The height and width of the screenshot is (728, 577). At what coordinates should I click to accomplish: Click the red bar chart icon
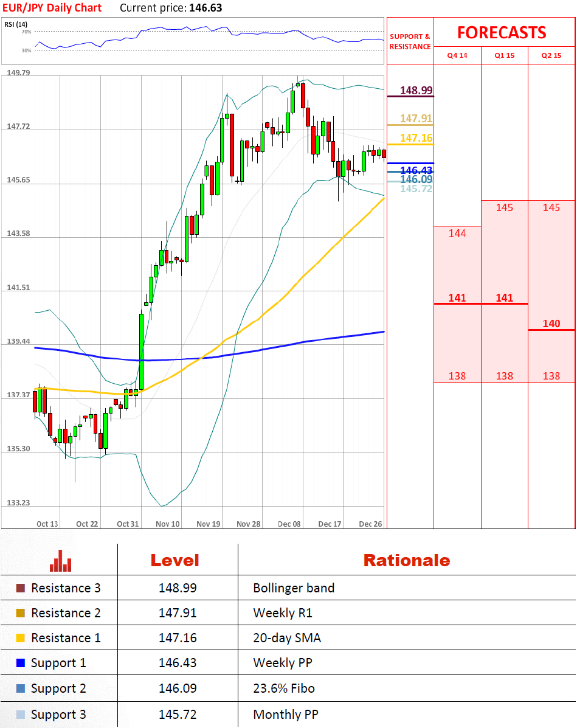coord(60,560)
